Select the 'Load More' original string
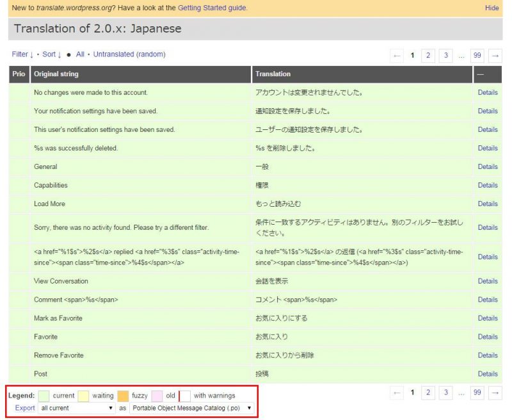The height and width of the screenshot is (420, 512). [50, 204]
